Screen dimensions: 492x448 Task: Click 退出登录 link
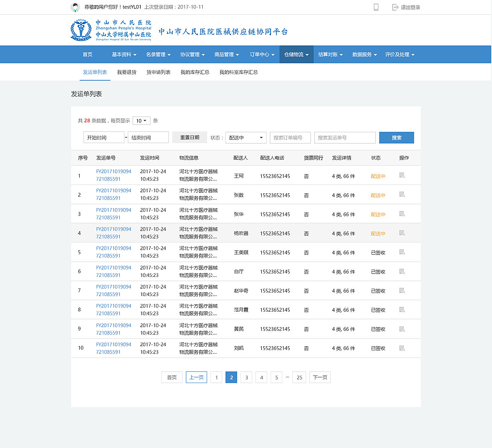(x=410, y=7)
